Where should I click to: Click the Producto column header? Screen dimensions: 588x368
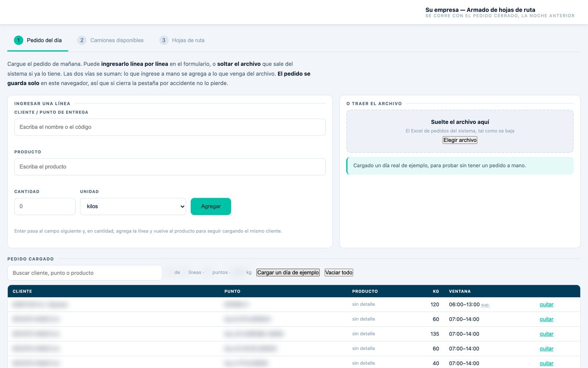tap(365, 291)
